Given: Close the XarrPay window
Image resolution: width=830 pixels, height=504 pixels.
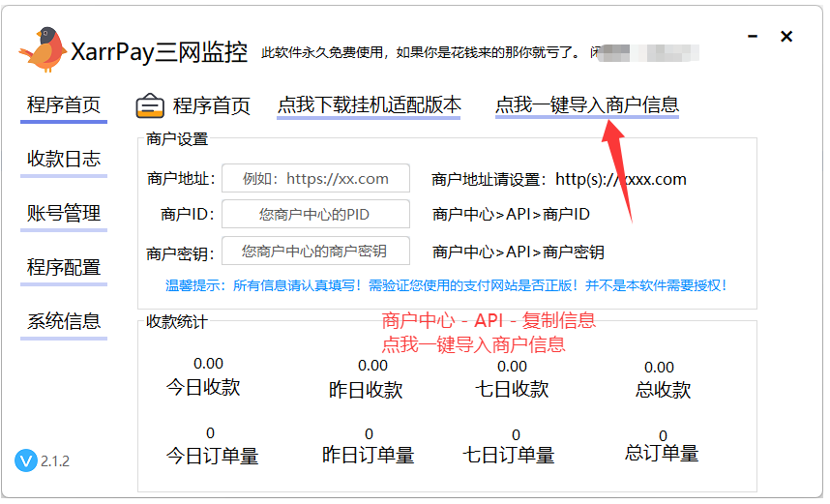Looking at the screenshot, I should pos(786,37).
